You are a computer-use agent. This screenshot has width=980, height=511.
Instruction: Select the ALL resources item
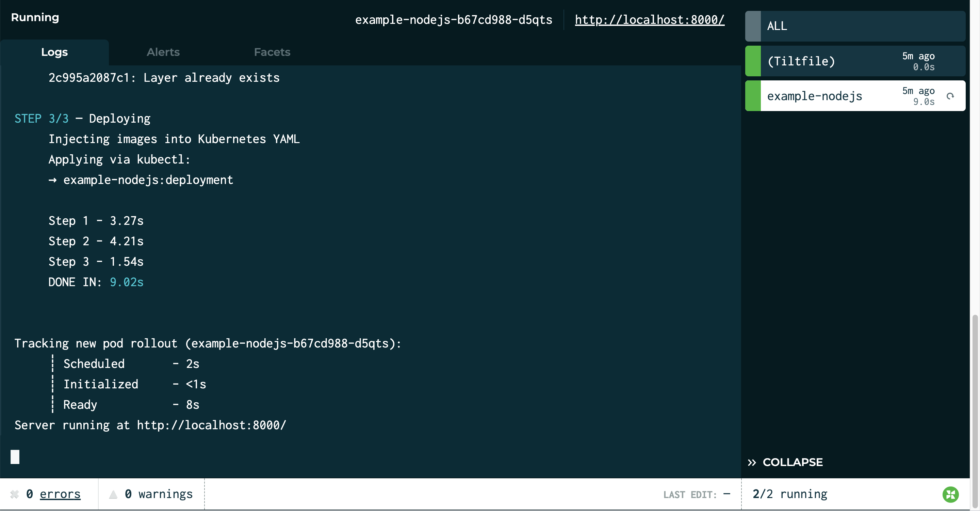tap(855, 26)
